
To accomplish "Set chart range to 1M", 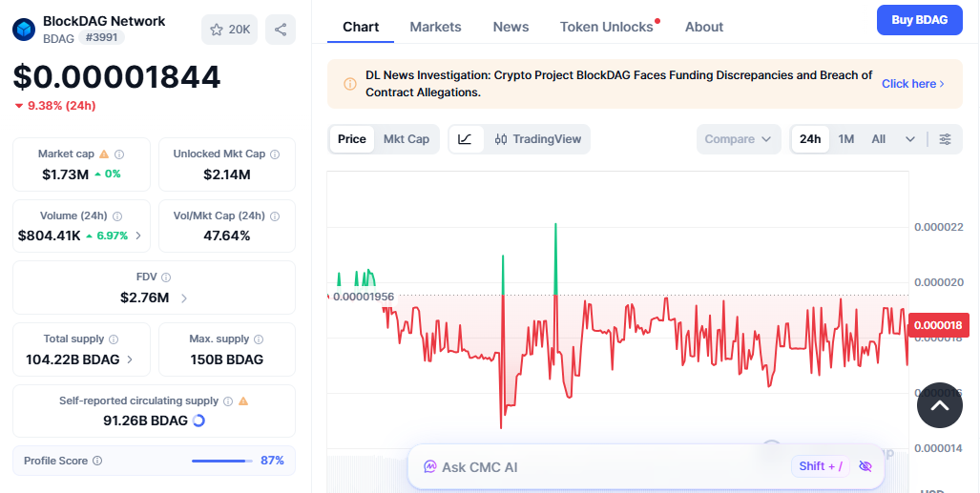I will pos(845,138).
